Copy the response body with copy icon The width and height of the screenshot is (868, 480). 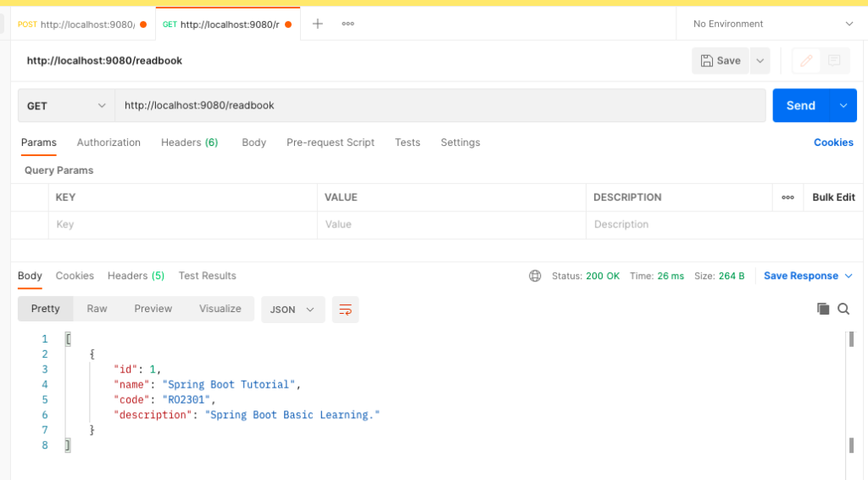pos(823,309)
